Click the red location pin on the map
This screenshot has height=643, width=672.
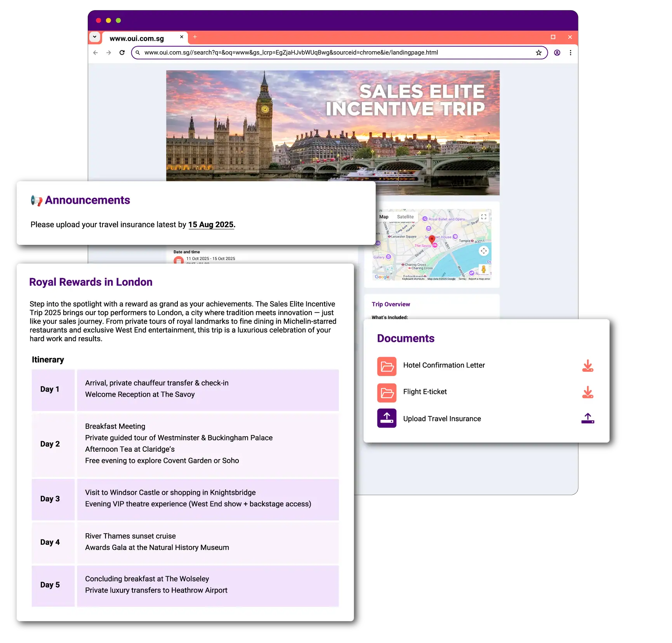432,239
